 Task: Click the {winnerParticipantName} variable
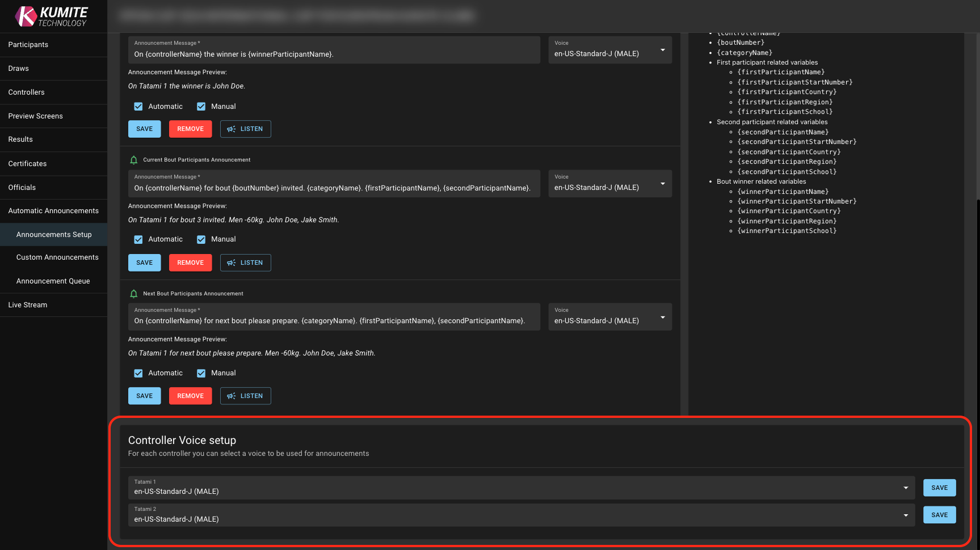point(783,192)
